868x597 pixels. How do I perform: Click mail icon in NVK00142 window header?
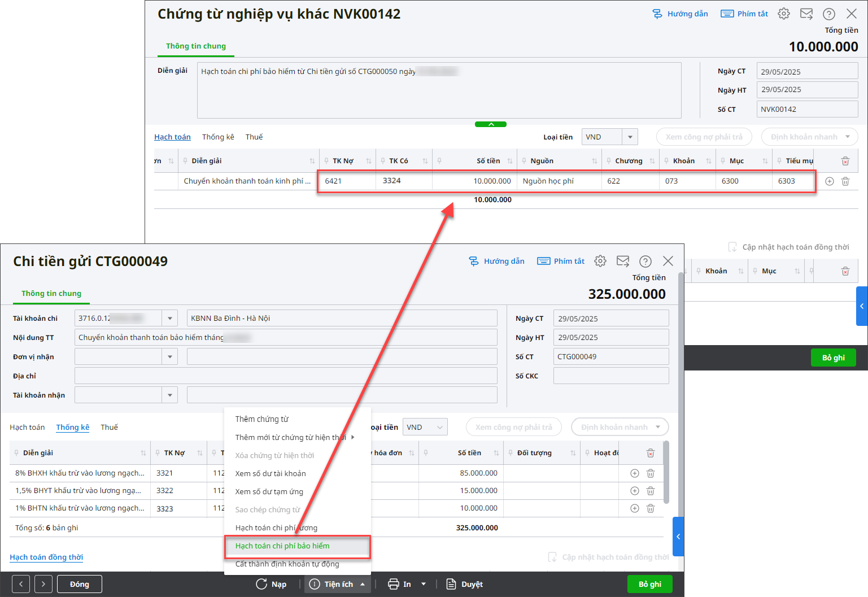[x=806, y=14]
